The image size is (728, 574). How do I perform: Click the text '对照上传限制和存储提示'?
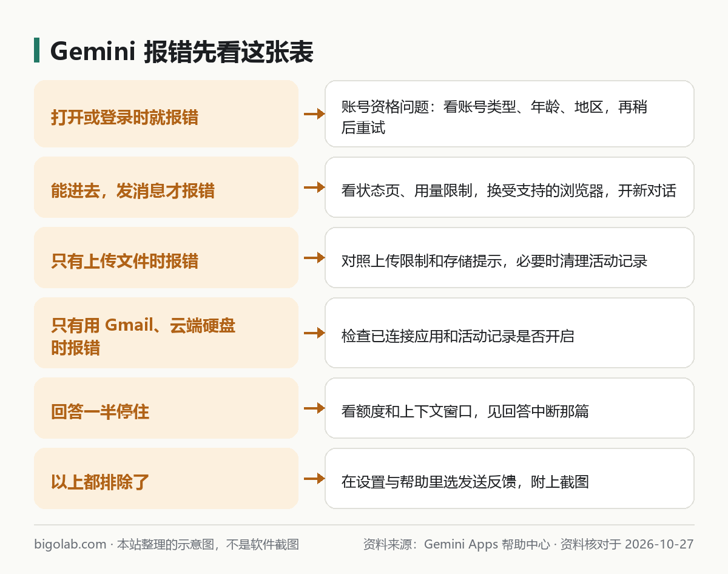421,262
